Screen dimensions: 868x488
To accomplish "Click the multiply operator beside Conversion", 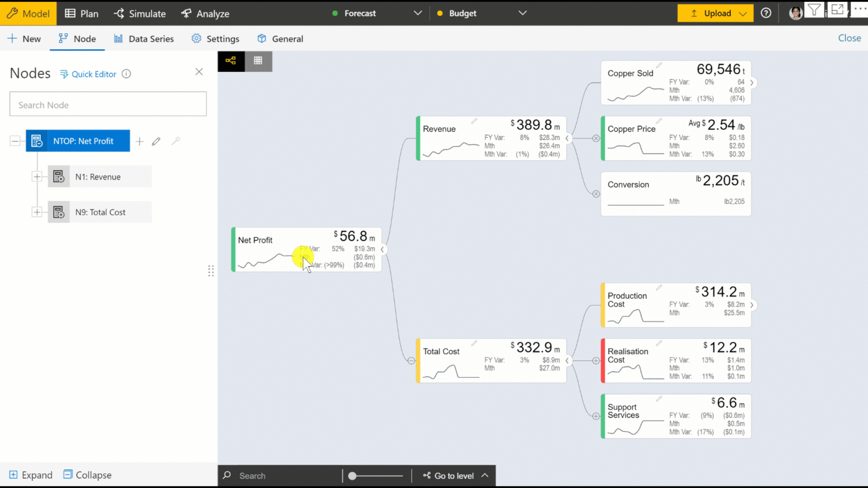I will (596, 194).
